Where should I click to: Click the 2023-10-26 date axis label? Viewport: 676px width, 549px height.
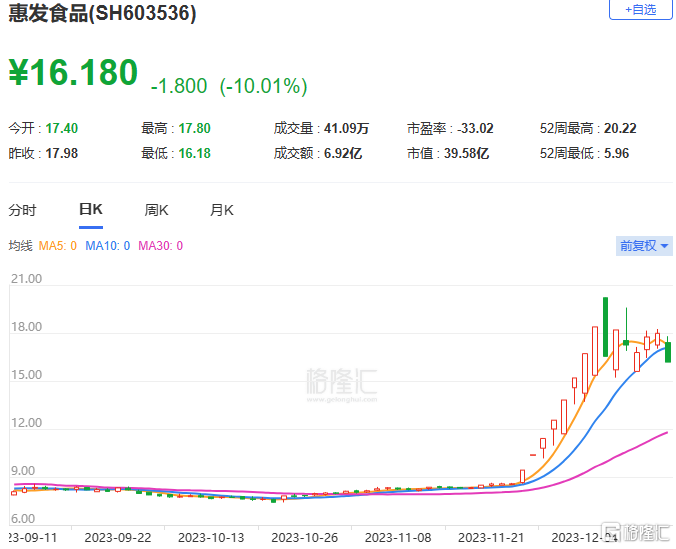(x=304, y=538)
